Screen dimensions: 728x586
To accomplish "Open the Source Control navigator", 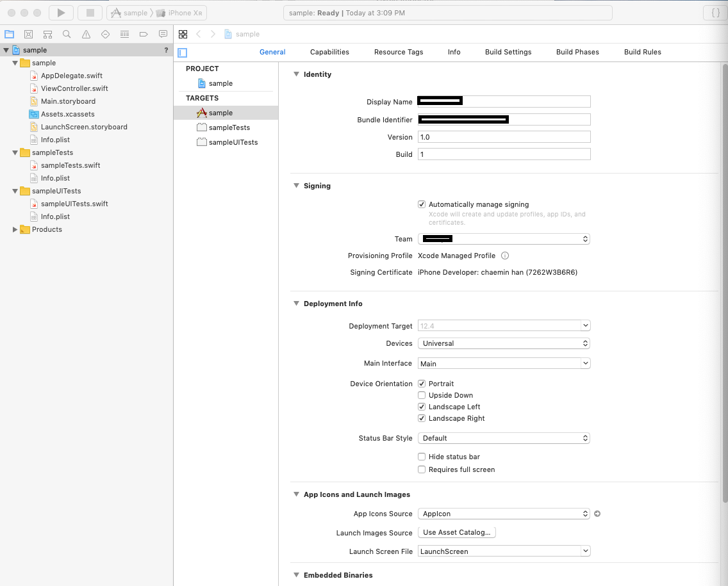I will coord(28,34).
